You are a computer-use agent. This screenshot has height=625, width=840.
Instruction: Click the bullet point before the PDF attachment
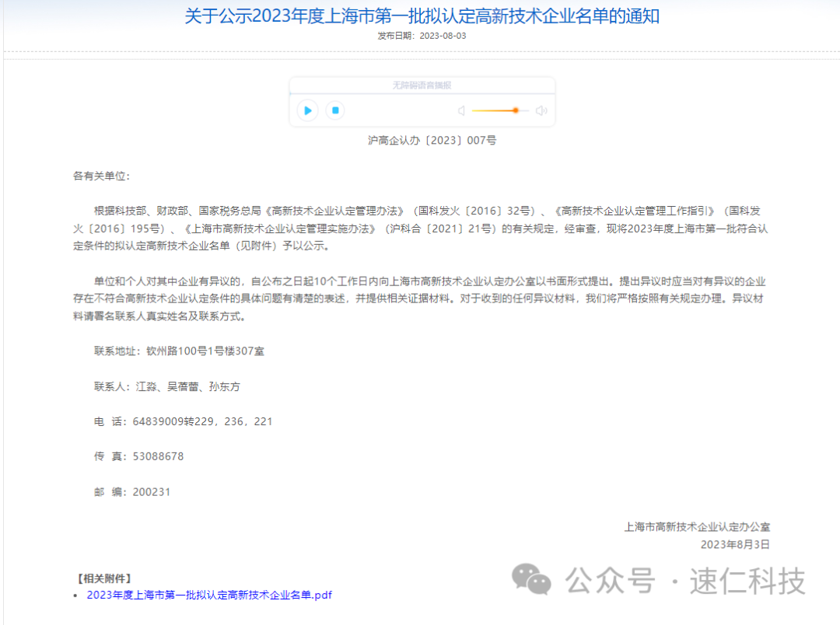(x=75, y=595)
